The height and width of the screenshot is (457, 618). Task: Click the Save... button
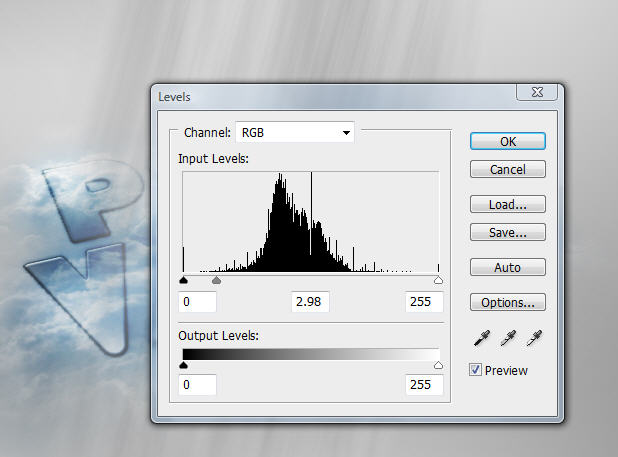click(x=508, y=232)
